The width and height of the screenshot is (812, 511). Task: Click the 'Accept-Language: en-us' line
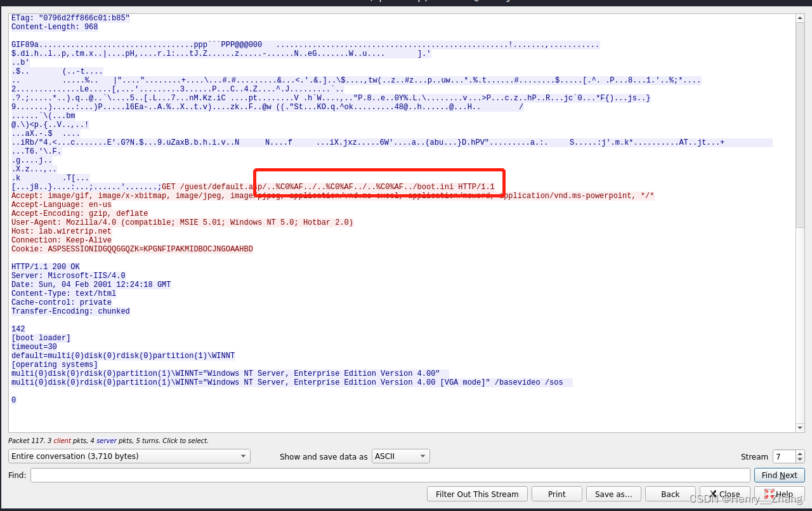point(62,204)
